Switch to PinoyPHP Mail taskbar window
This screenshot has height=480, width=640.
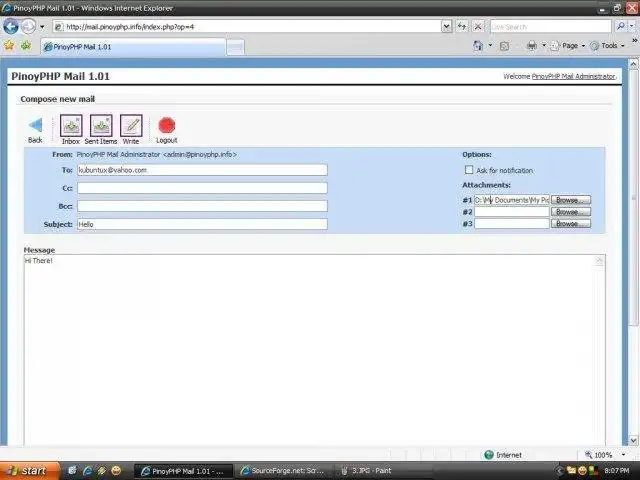[x=184, y=471]
